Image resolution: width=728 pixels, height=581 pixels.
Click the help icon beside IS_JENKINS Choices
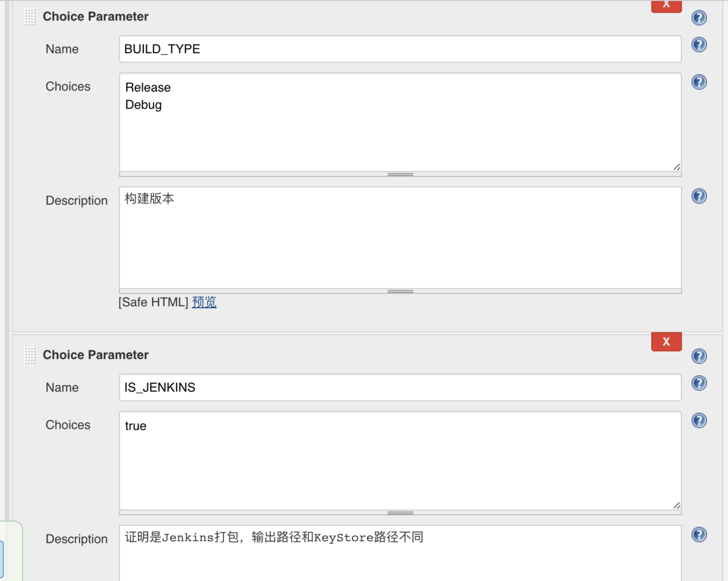click(699, 420)
